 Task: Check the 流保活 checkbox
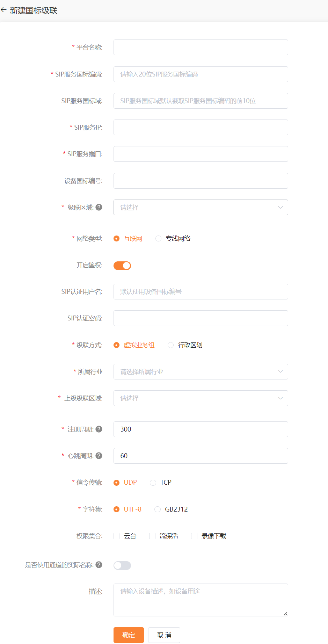point(152,536)
